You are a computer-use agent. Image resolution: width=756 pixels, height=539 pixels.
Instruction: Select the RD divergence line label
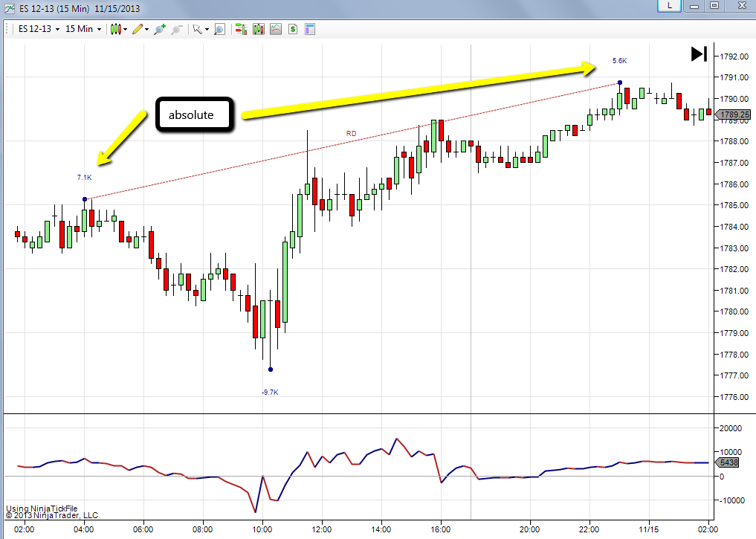click(352, 134)
